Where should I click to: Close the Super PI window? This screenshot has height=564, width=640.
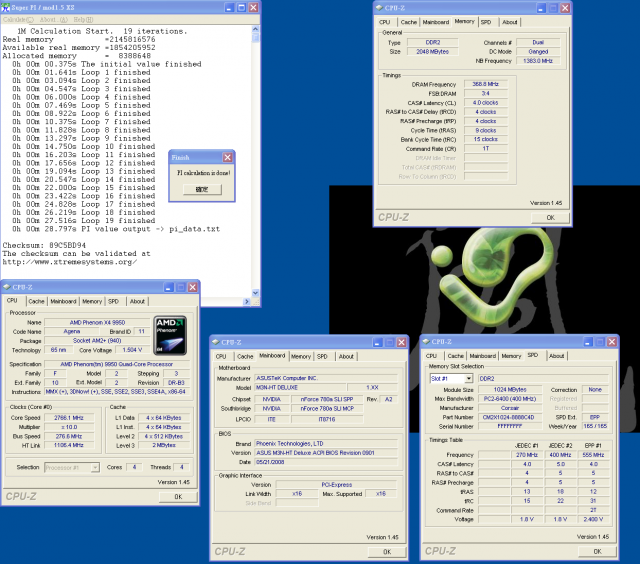(253, 7)
